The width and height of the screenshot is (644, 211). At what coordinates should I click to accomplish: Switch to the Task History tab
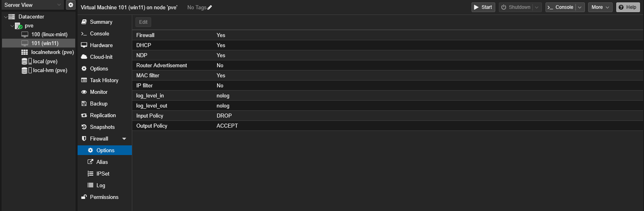[104, 80]
